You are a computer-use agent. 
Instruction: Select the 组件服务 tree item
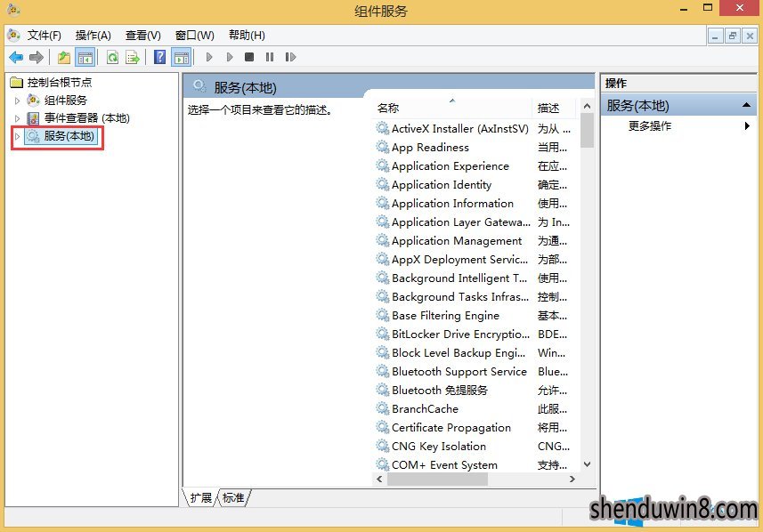(66, 101)
